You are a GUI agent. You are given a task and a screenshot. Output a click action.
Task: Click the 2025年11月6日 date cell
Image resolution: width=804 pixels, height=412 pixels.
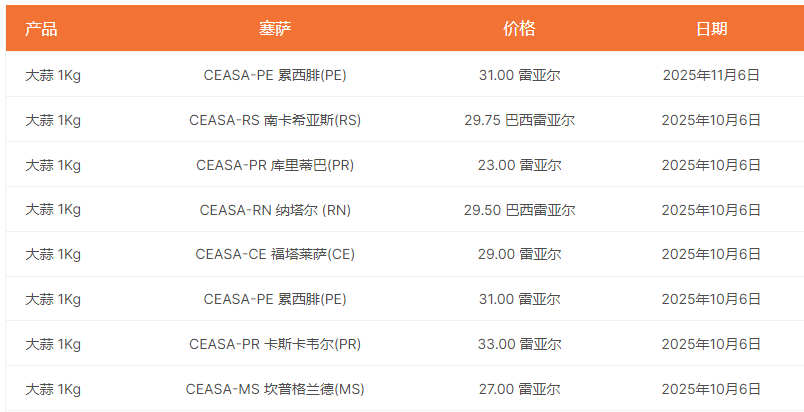711,75
